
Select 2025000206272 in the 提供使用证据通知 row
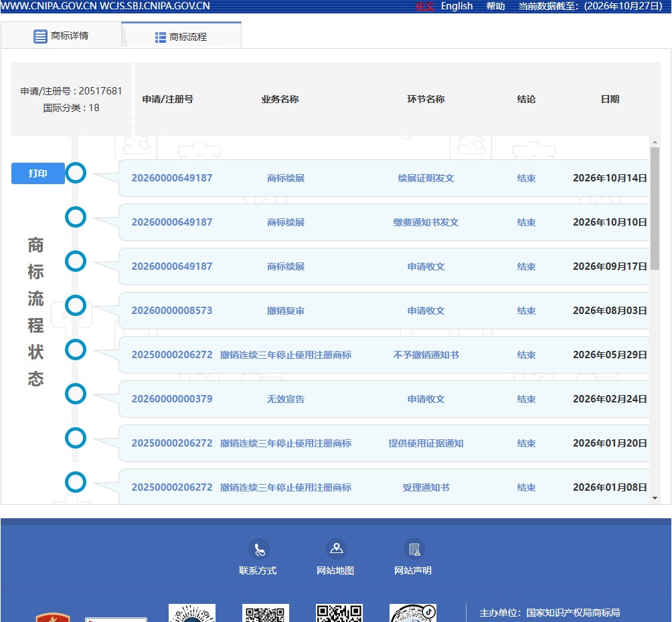[172, 443]
